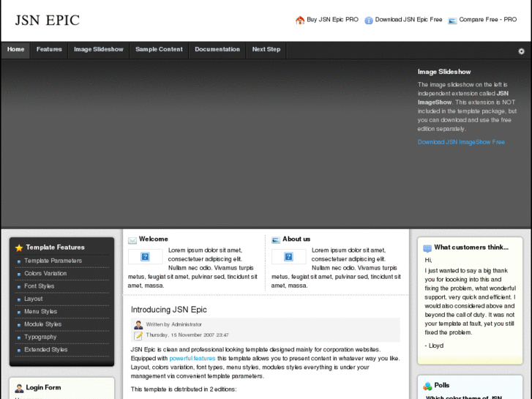This screenshot has height=399, width=532.
Task: Click the bullet icon beside Menu Styles
Action: [x=19, y=313]
